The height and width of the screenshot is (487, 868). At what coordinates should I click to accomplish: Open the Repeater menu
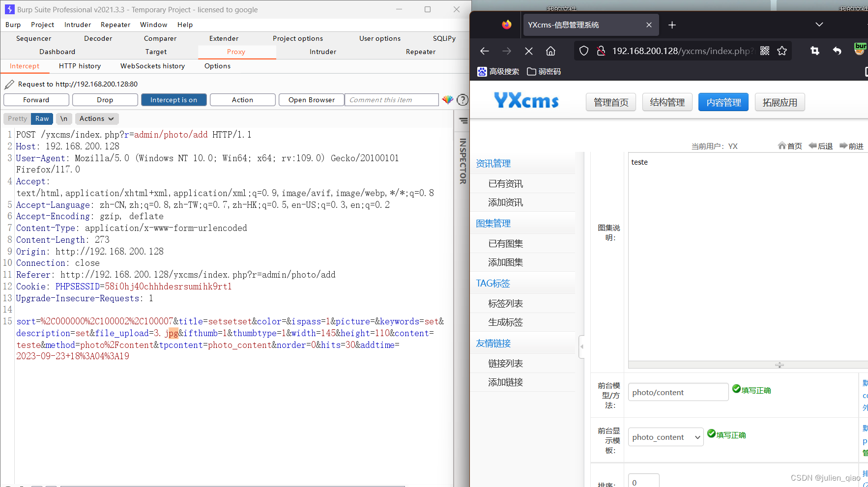click(x=116, y=25)
